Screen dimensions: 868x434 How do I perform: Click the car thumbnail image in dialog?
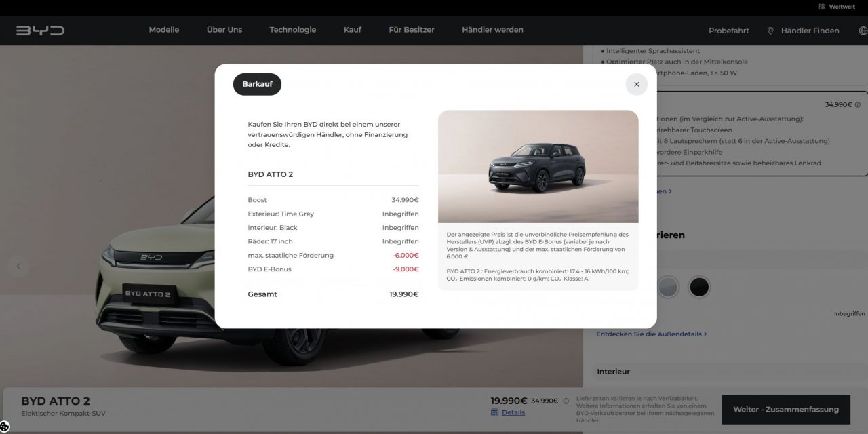(x=538, y=166)
